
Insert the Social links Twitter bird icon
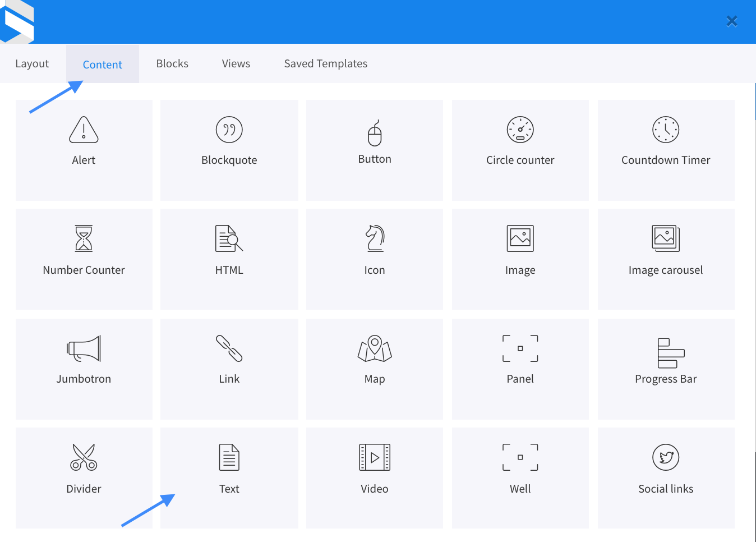(666, 457)
